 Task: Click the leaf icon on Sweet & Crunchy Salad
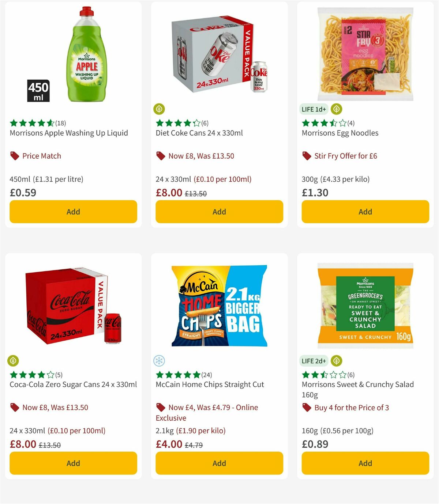(x=337, y=360)
